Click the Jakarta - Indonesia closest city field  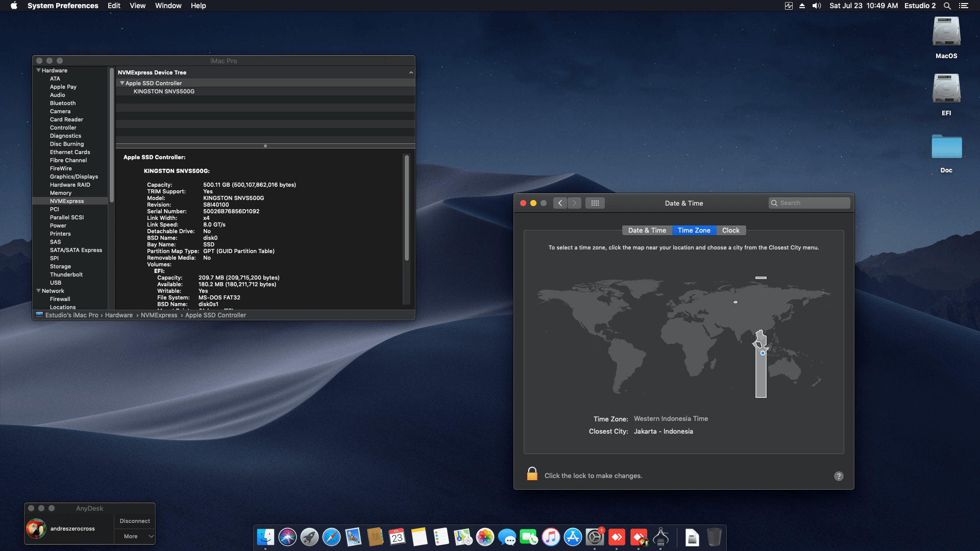(x=663, y=432)
